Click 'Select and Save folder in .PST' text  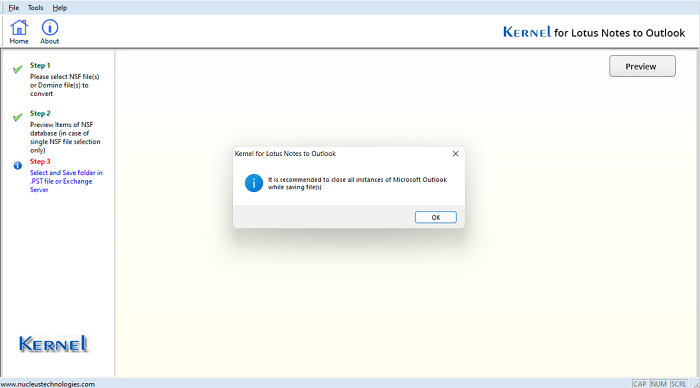pyautogui.click(x=66, y=181)
